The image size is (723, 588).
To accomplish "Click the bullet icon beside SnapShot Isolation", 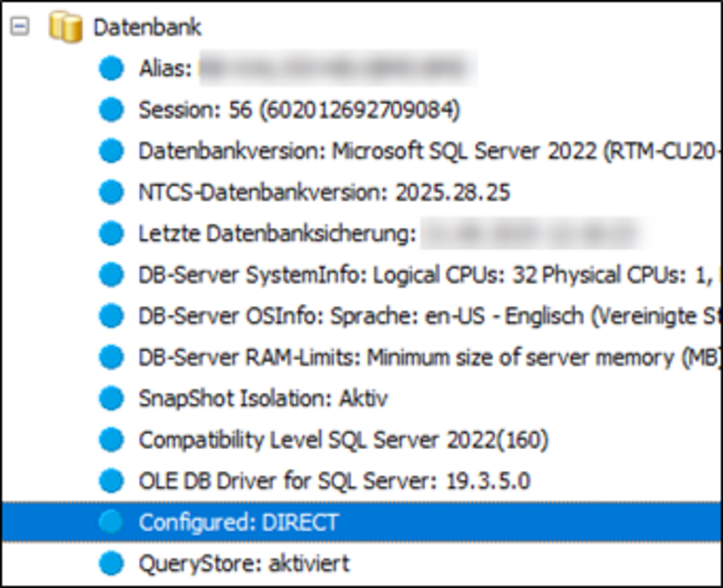I will click(111, 398).
